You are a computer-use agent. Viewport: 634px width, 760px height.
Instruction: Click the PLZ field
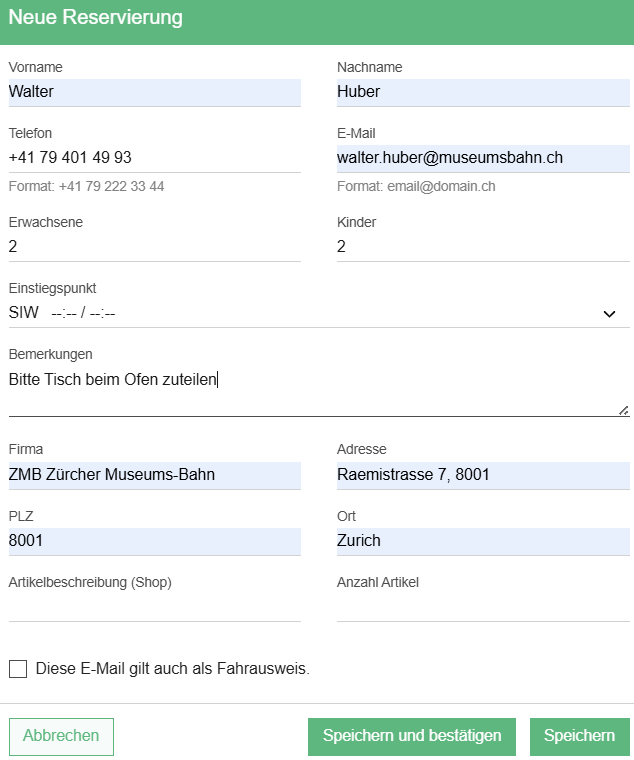pyautogui.click(x=154, y=541)
